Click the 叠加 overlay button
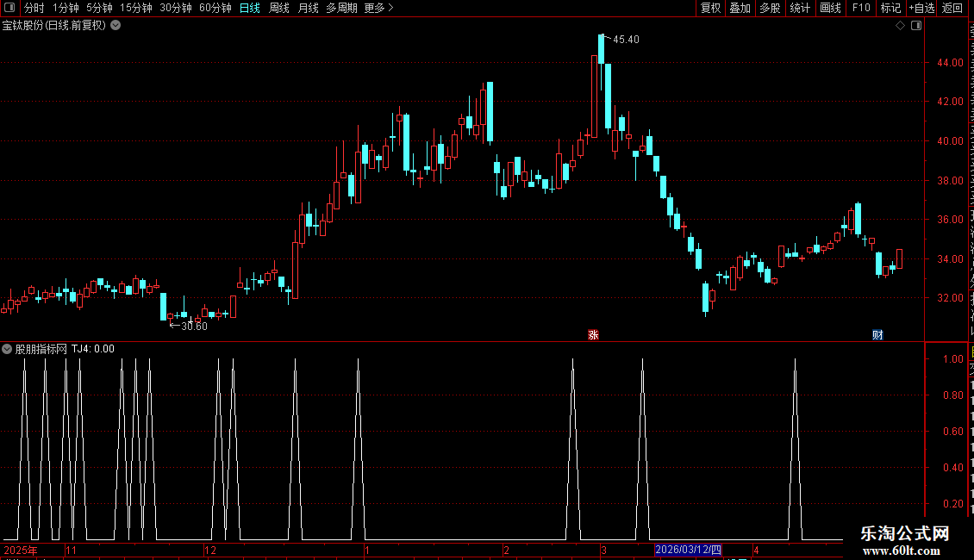974x560 pixels. (x=740, y=8)
